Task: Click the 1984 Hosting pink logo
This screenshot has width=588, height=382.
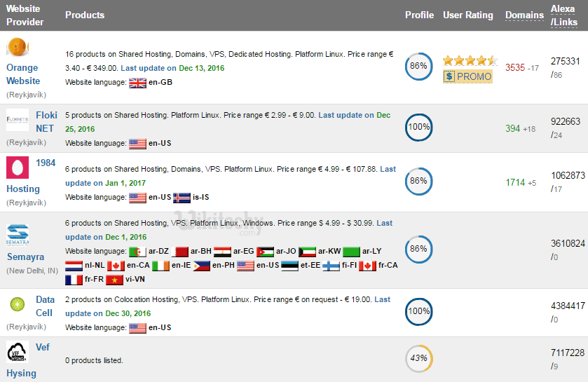Action: 17,169
